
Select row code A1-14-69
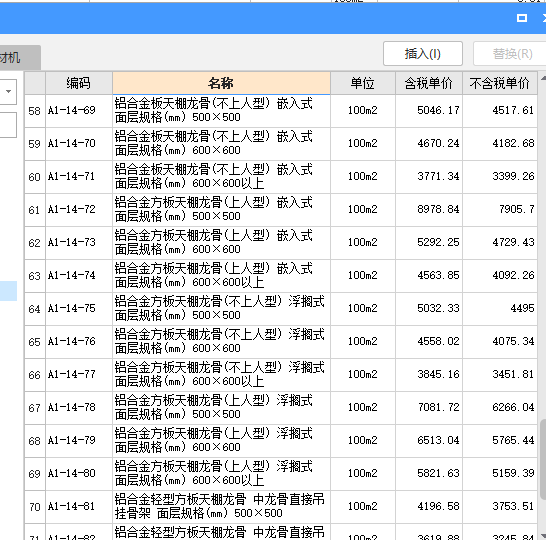79,111
